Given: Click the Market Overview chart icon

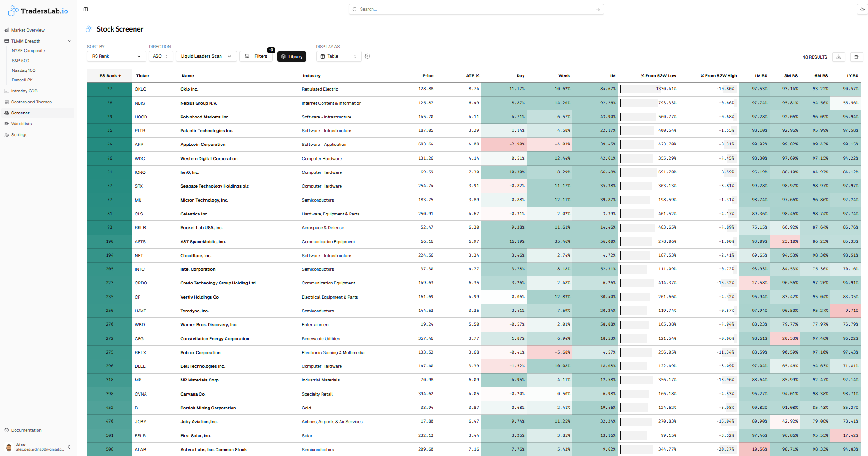Looking at the screenshot, I should (6, 30).
